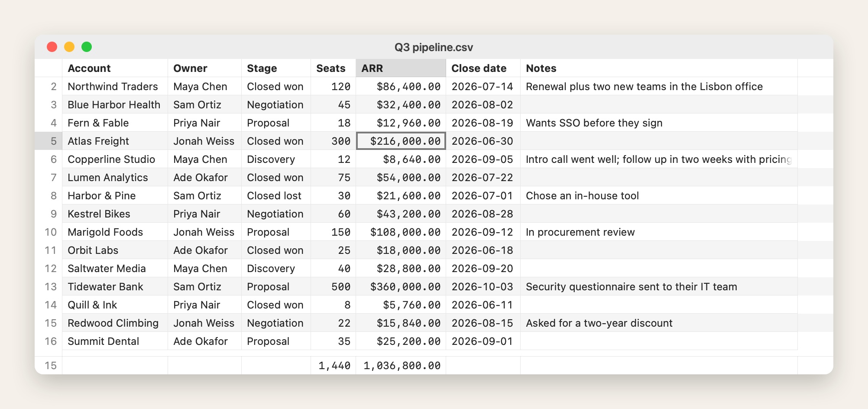
Task: Maximize the window with green button
Action: point(87,47)
